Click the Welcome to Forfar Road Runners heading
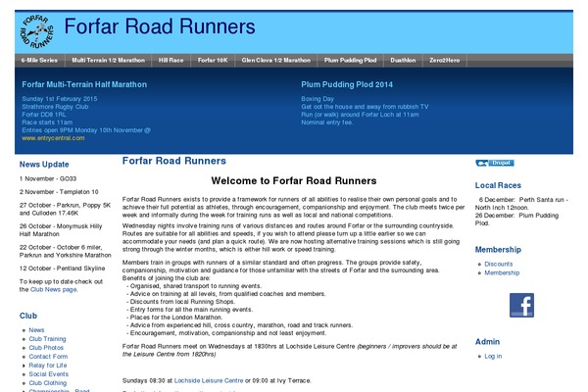This screenshot has height=392, width=588. click(x=294, y=180)
